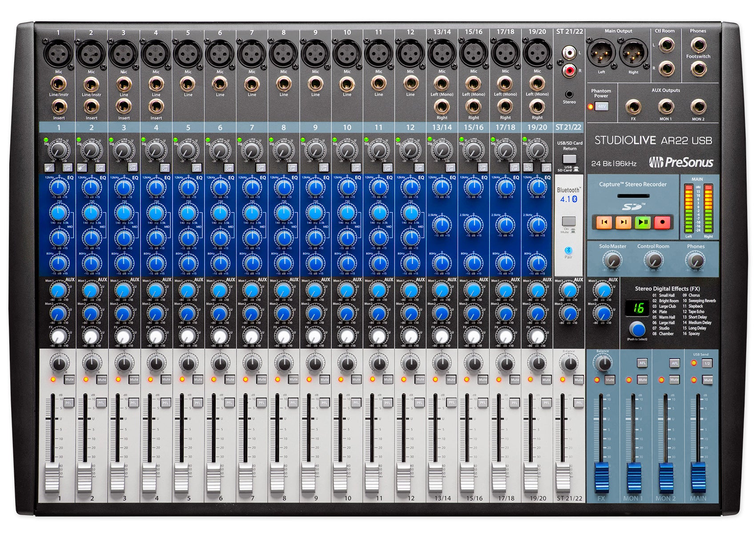Click channel 5 Mon2 aux knob

pos(187,313)
